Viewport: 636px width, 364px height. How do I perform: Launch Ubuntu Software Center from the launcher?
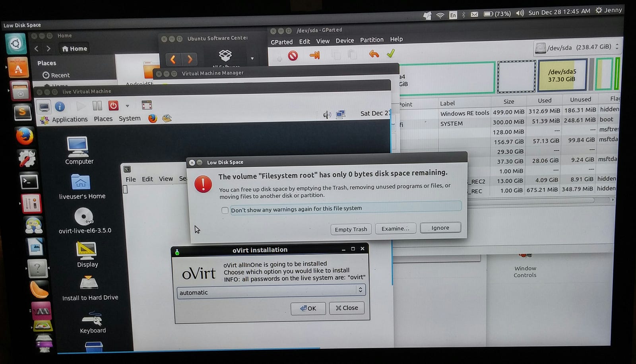pos(18,68)
